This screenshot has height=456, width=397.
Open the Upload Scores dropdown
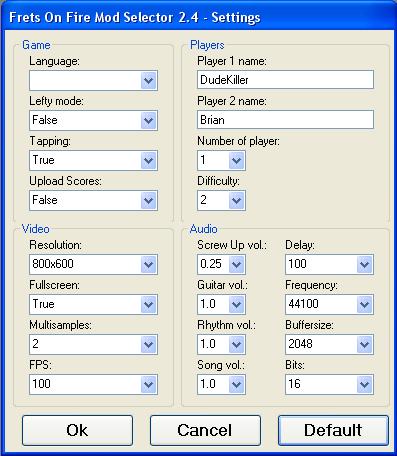[93, 200]
